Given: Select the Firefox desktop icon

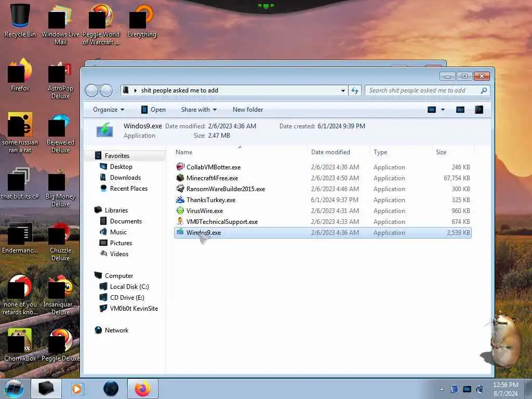Looking at the screenshot, I should pyautogui.click(x=20, y=75).
